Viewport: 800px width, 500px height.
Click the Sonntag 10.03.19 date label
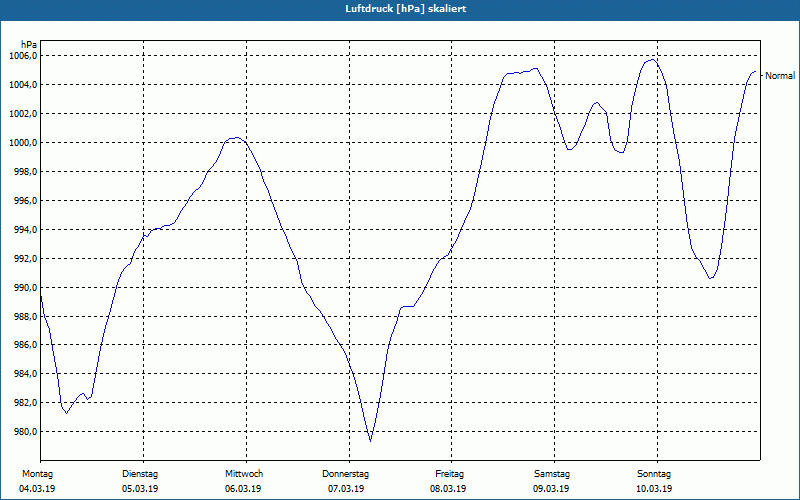(x=654, y=481)
